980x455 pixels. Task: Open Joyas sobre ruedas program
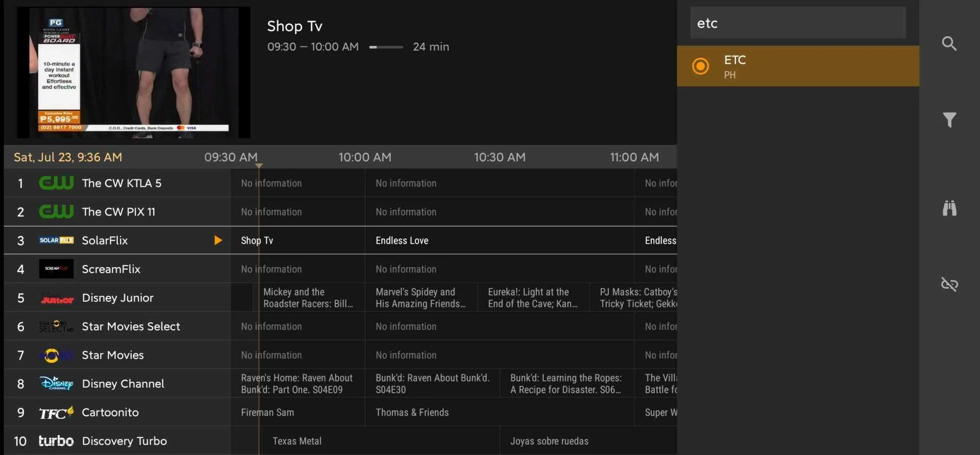click(x=589, y=441)
